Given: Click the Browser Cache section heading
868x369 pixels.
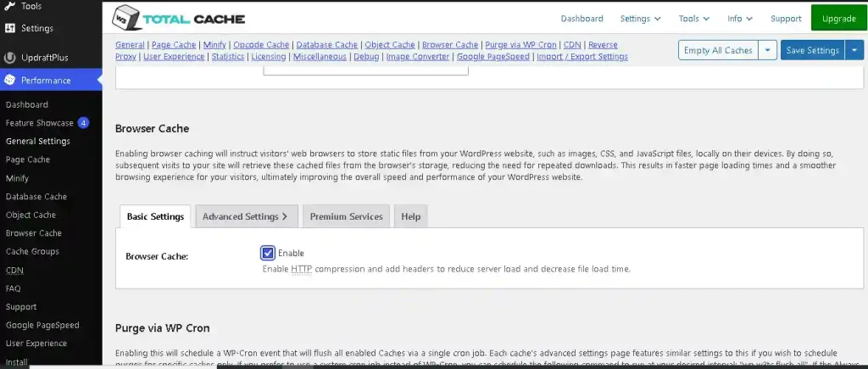Looking at the screenshot, I should (x=153, y=129).
